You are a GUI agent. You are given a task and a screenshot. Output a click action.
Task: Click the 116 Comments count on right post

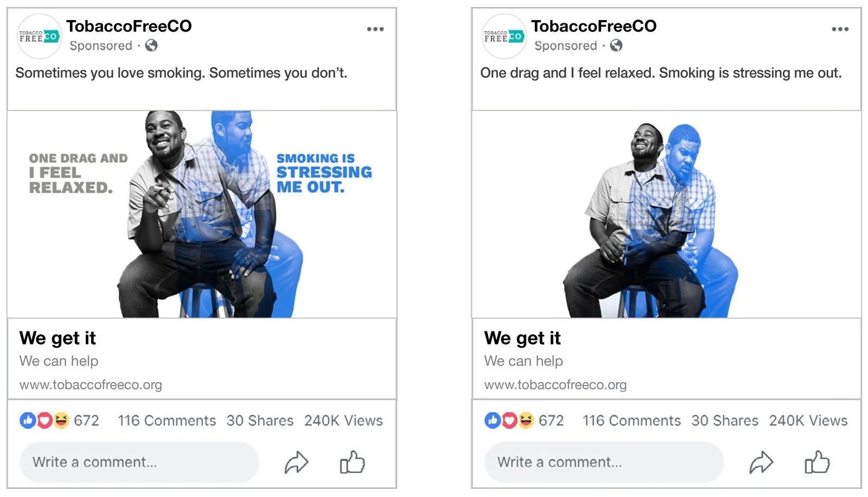pos(631,420)
